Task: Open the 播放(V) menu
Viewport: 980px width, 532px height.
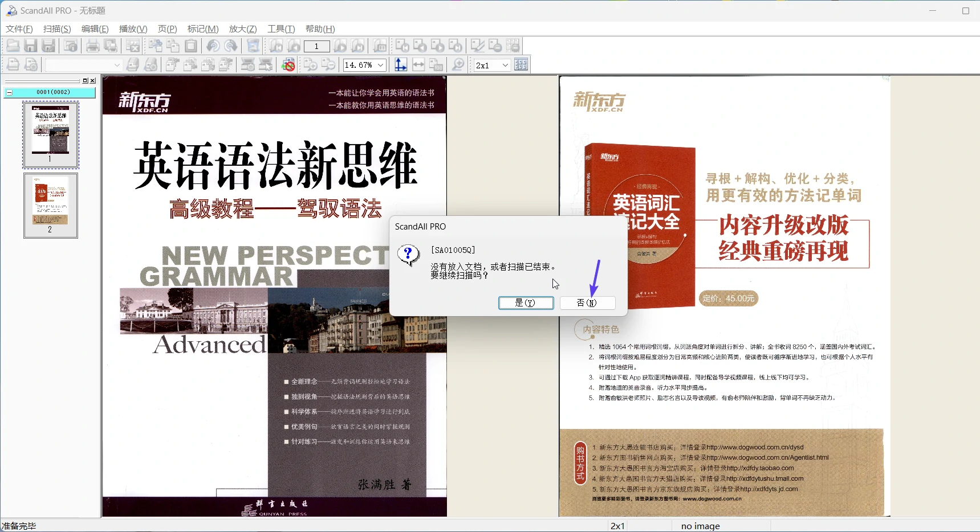Action: [x=133, y=29]
